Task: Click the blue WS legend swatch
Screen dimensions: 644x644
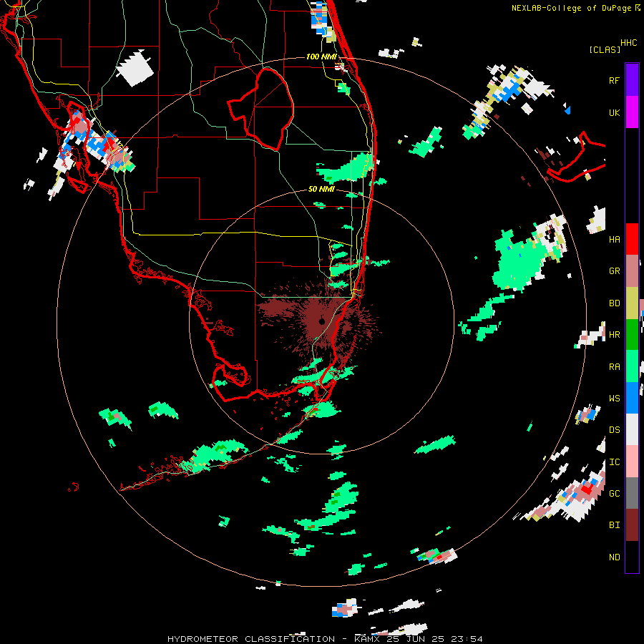Action: tap(632, 398)
